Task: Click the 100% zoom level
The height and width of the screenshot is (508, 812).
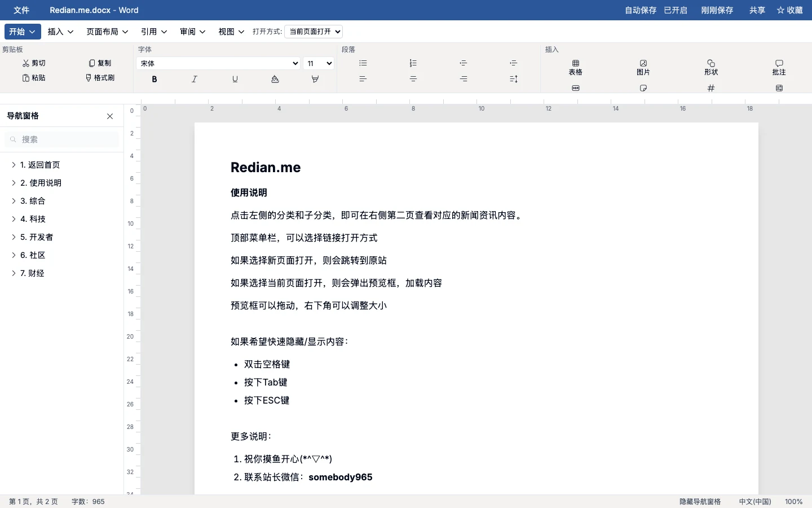Action: (794, 502)
